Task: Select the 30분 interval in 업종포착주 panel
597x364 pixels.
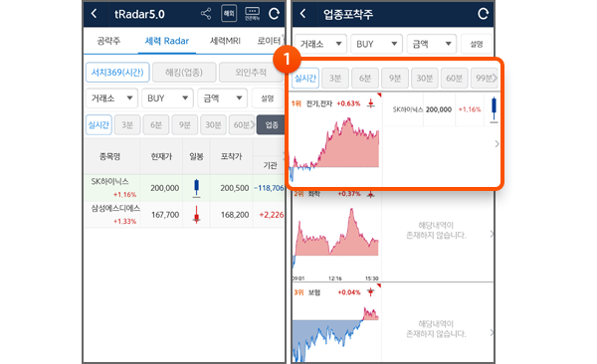Action: point(424,78)
